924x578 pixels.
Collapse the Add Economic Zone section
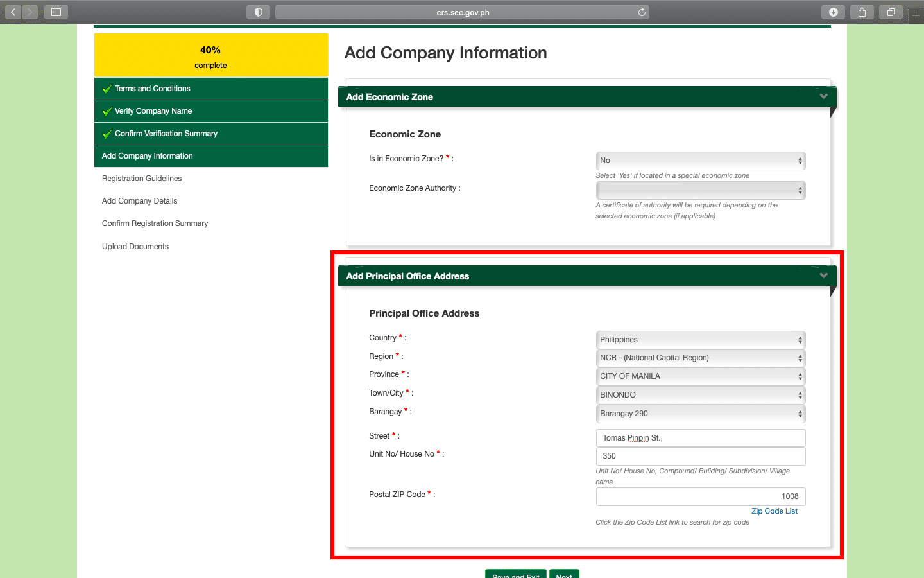tap(823, 96)
